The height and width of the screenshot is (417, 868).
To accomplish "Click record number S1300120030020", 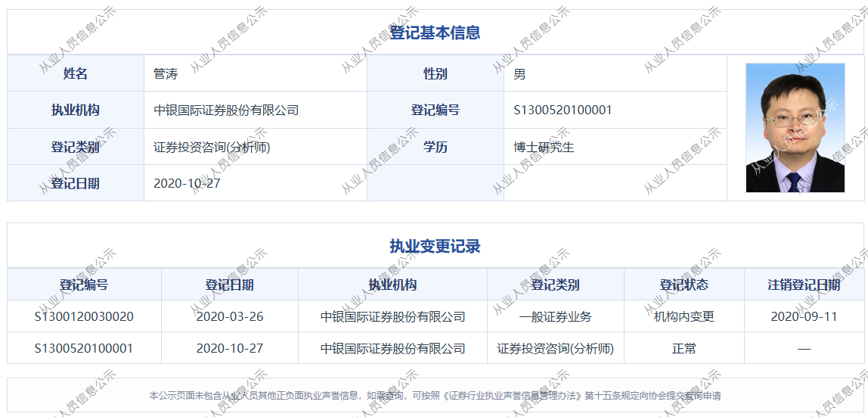I will point(84,317).
